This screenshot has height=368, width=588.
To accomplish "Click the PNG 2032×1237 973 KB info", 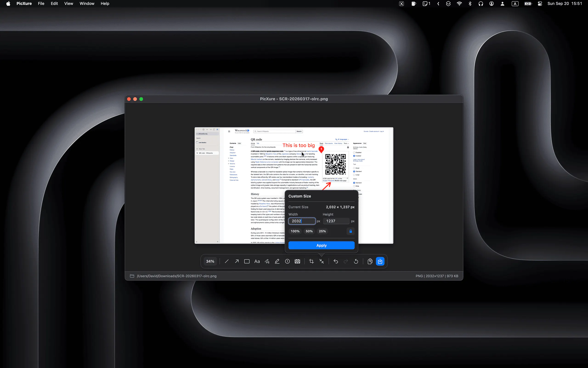I will point(437,276).
